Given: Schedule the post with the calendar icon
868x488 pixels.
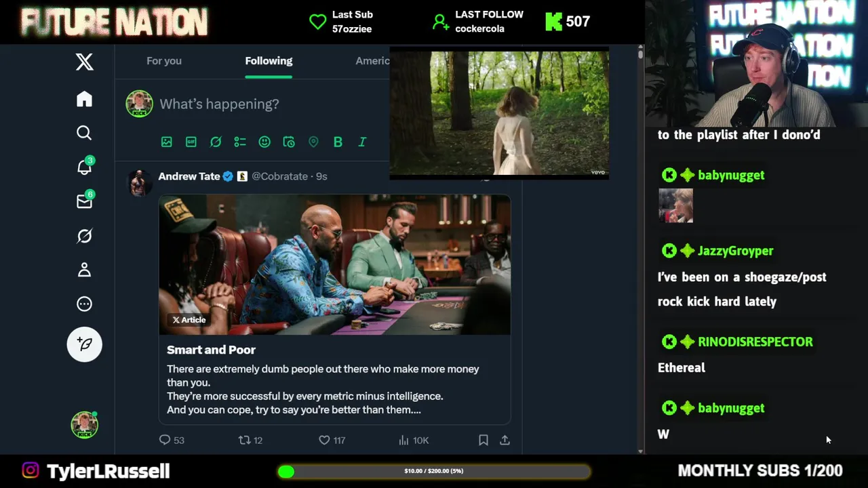Looking at the screenshot, I should tap(289, 142).
